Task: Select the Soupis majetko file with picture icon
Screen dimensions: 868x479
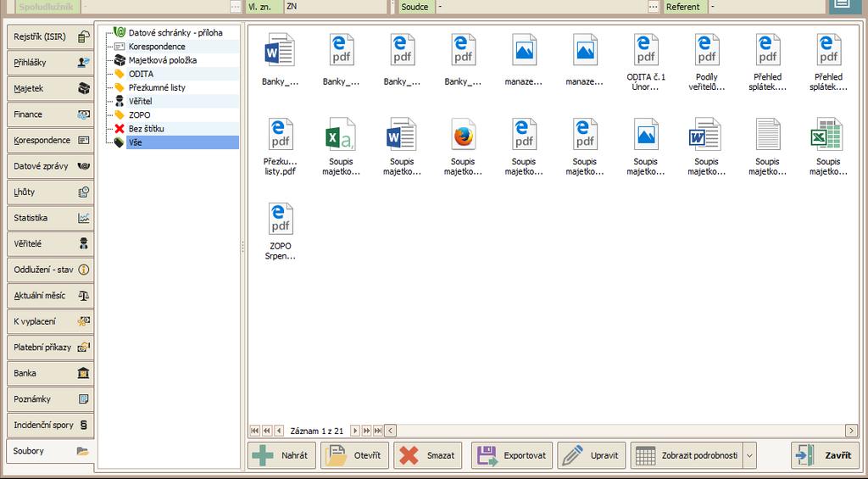Action: [x=645, y=147]
